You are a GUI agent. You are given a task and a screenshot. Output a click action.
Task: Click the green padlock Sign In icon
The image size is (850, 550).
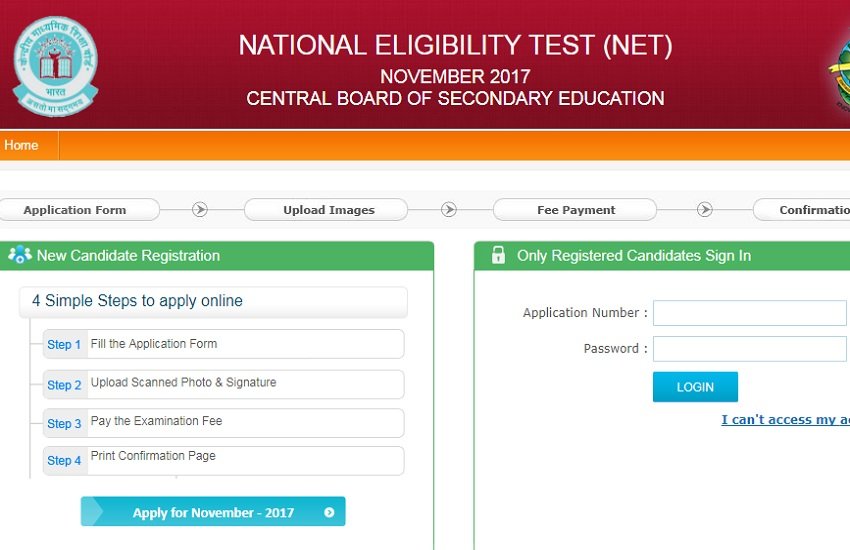(x=498, y=256)
